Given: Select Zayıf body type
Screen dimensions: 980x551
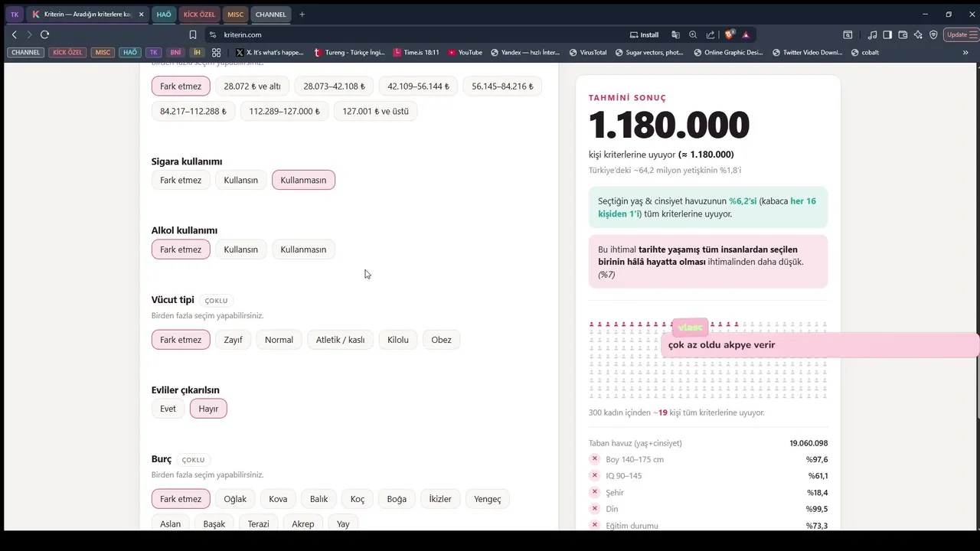Looking at the screenshot, I should [x=233, y=340].
